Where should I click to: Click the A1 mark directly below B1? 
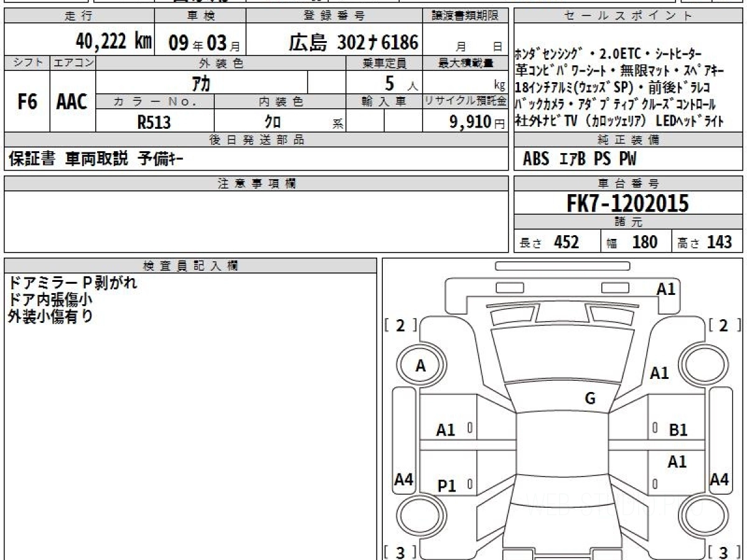(677, 462)
